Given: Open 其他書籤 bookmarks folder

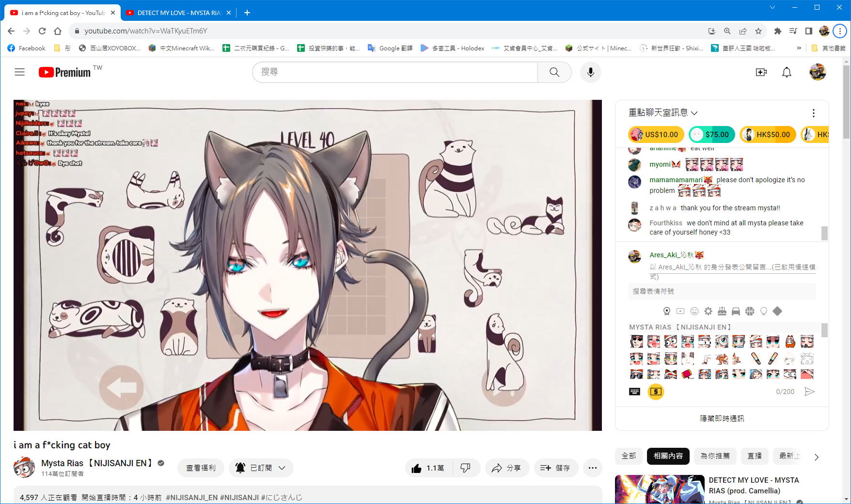Looking at the screenshot, I should point(828,48).
